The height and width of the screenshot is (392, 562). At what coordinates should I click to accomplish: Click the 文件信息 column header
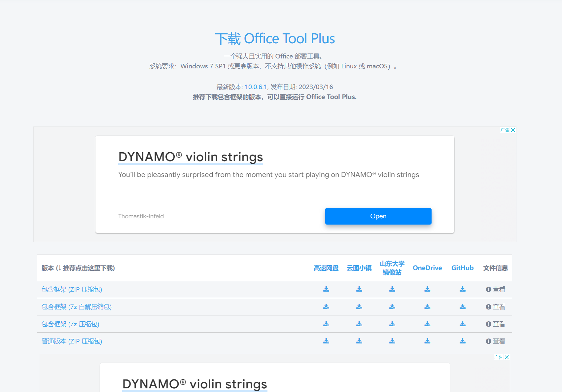[x=495, y=268]
